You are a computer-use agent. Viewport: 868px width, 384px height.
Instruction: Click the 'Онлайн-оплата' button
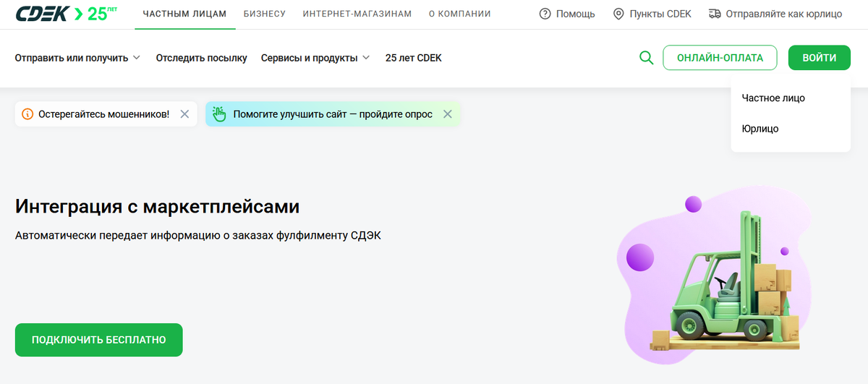[720, 58]
